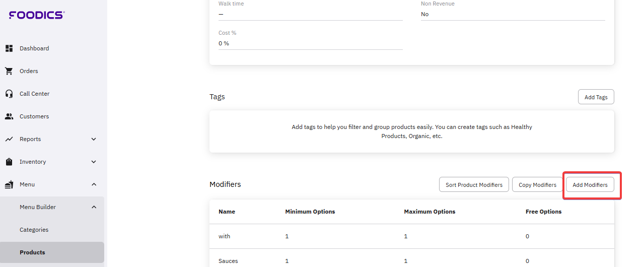Image resolution: width=644 pixels, height=267 pixels.
Task: Open the 'with' modifier row
Action: tap(225, 236)
